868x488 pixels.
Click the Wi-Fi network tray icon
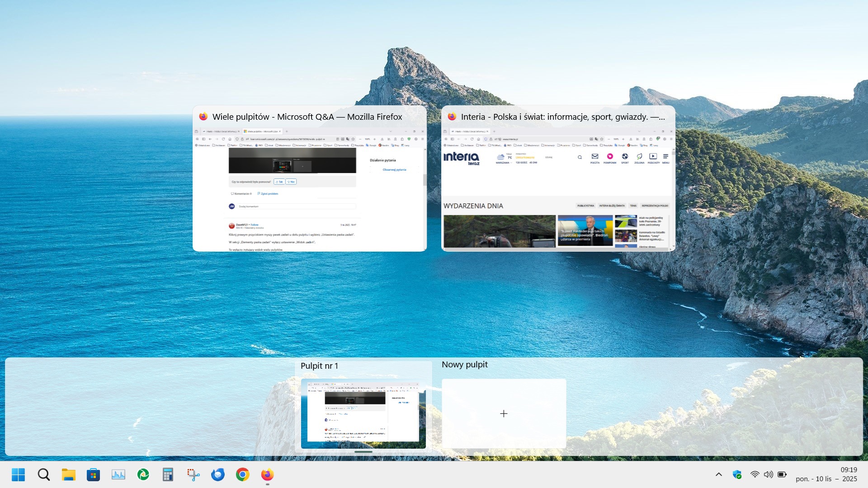(x=755, y=474)
